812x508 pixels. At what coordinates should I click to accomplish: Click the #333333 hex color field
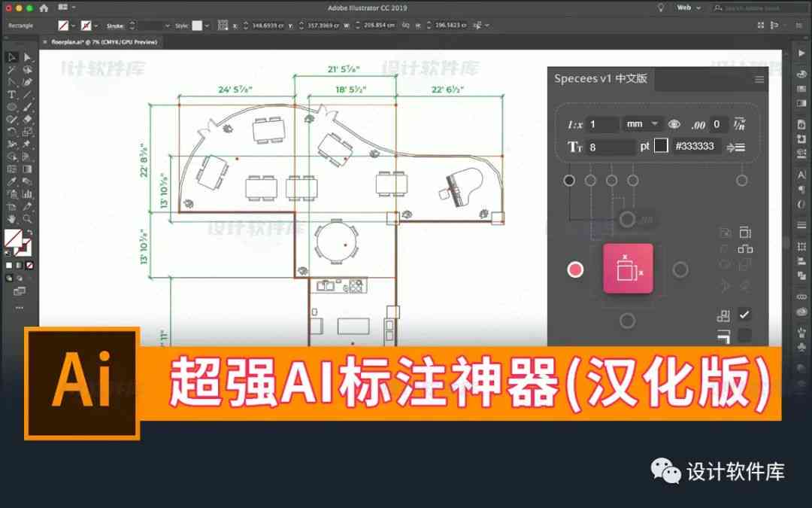pos(696,146)
